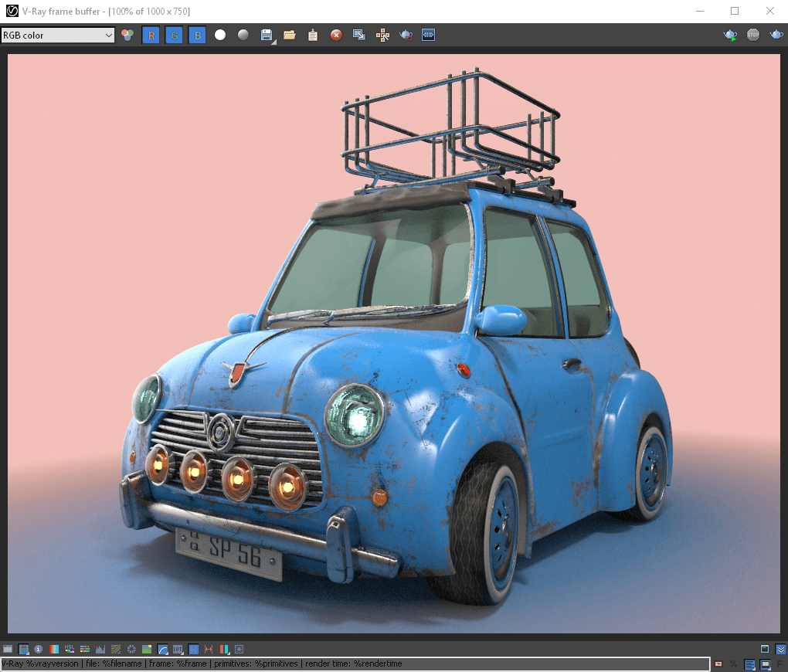This screenshot has height=672, width=788.
Task: Toggle the green channel display
Action: pos(174,34)
